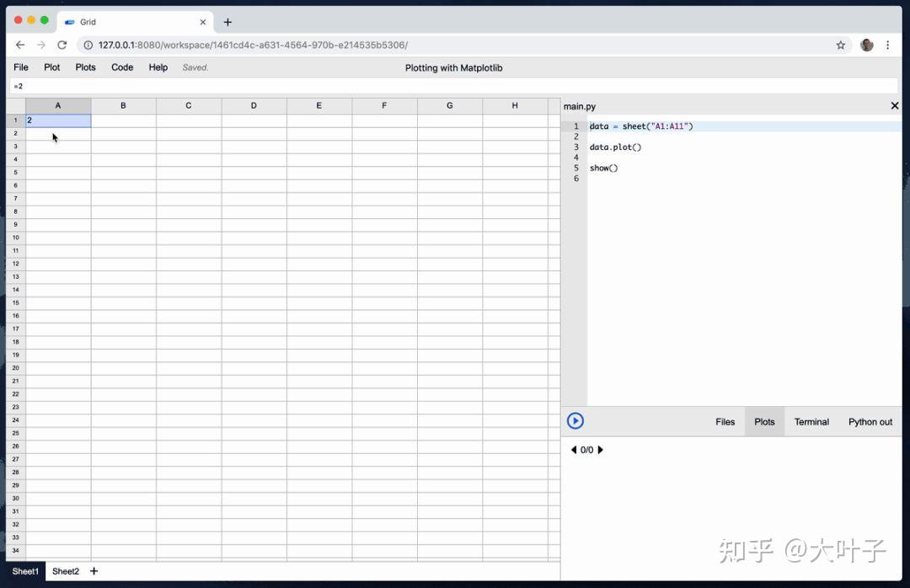The width and height of the screenshot is (910, 588).
Task: Go back using the browser back arrow
Action: pos(20,45)
